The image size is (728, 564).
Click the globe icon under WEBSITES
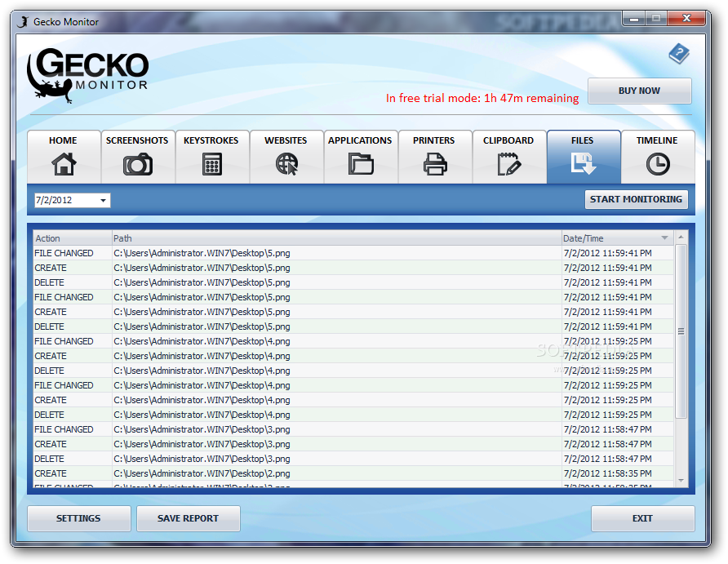tap(286, 164)
